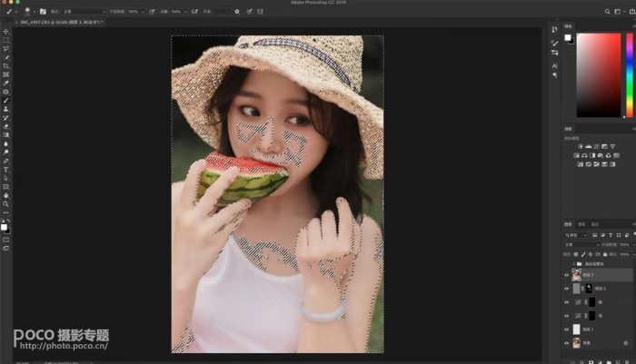This screenshot has width=636, height=364.
Task: Select the Brush tool in left toolbar
Action: tap(5, 101)
